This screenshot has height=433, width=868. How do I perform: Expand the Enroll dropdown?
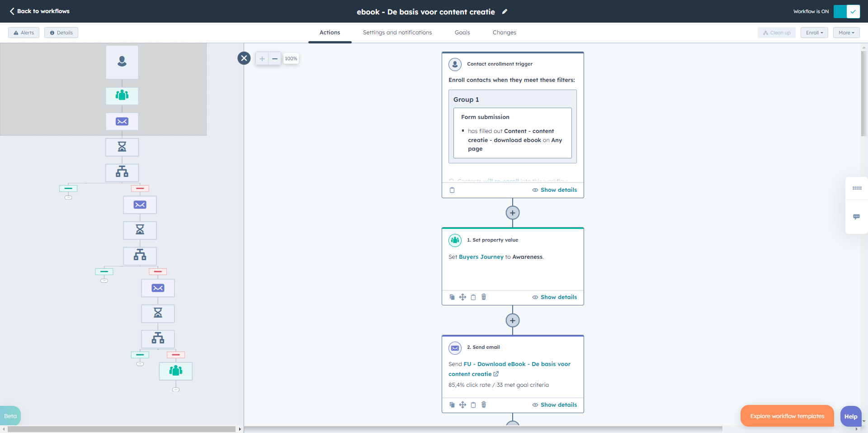coord(814,33)
